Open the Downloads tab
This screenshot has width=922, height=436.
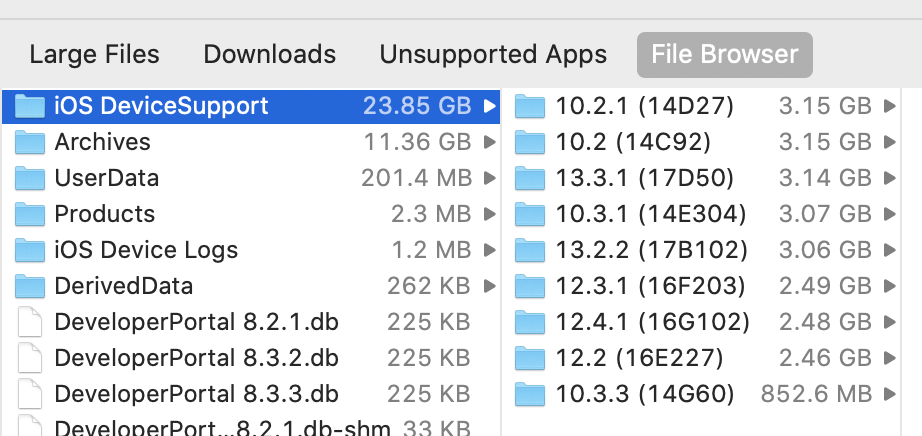click(x=269, y=54)
